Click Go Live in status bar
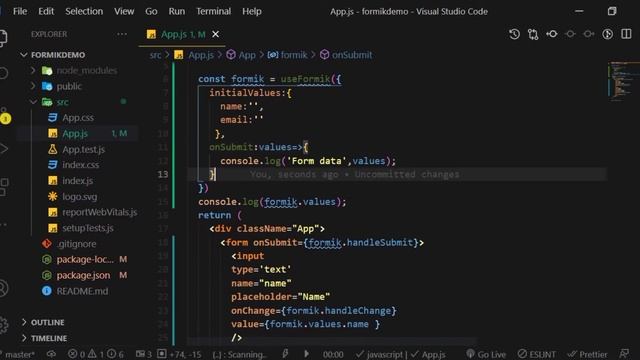This screenshot has width=640, height=360. click(486, 354)
